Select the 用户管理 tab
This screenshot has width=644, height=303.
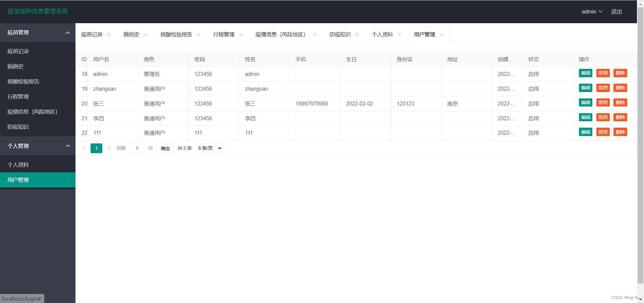[x=424, y=35]
